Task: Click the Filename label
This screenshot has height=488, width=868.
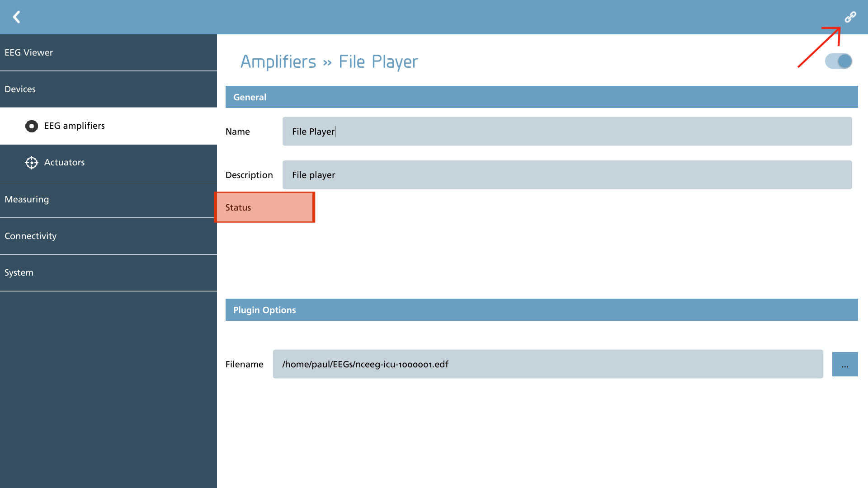Action: coord(244,364)
